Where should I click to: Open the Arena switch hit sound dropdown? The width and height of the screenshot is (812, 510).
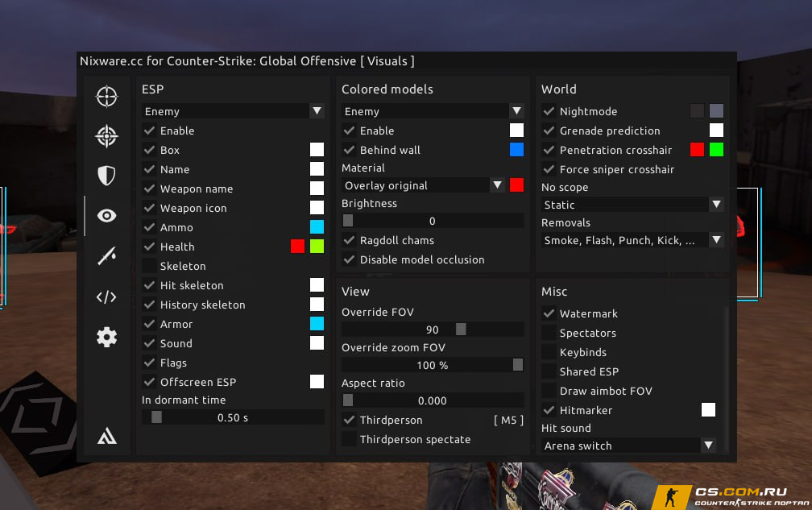pos(628,446)
